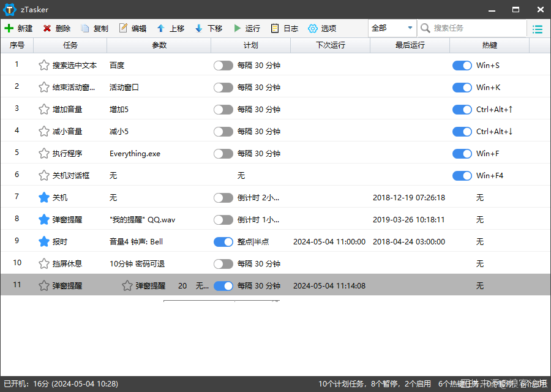This screenshot has height=392, width=551.
Task: Open 选项 settings gear
Action: [313, 29]
